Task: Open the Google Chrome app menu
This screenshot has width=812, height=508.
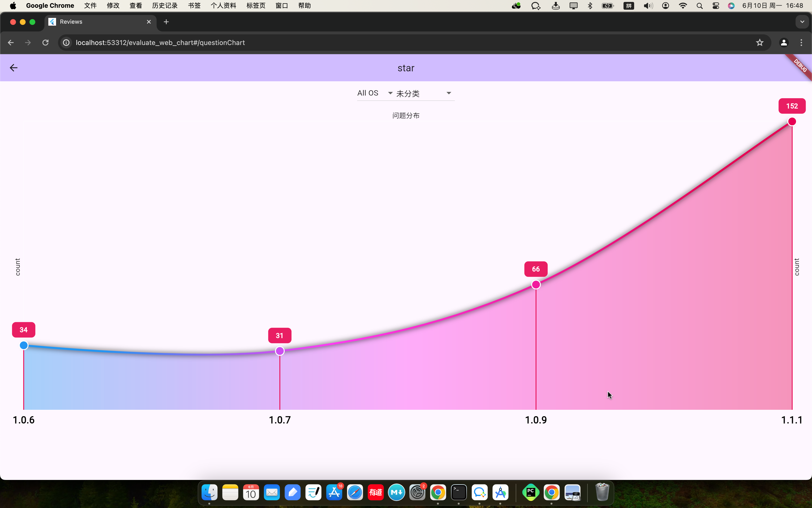Action: pyautogui.click(x=50, y=6)
